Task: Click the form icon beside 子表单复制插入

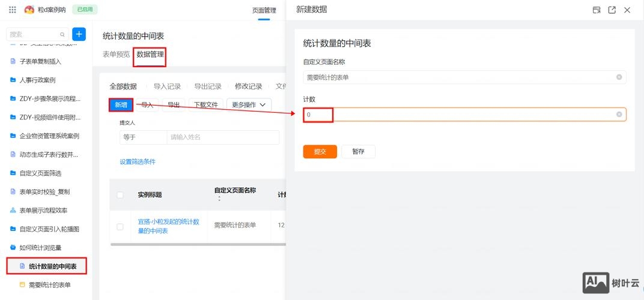Action: (x=13, y=62)
